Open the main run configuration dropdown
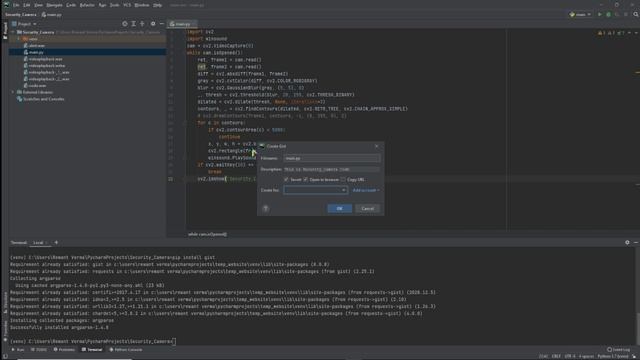The image size is (640, 360). pyautogui.click(x=580, y=15)
